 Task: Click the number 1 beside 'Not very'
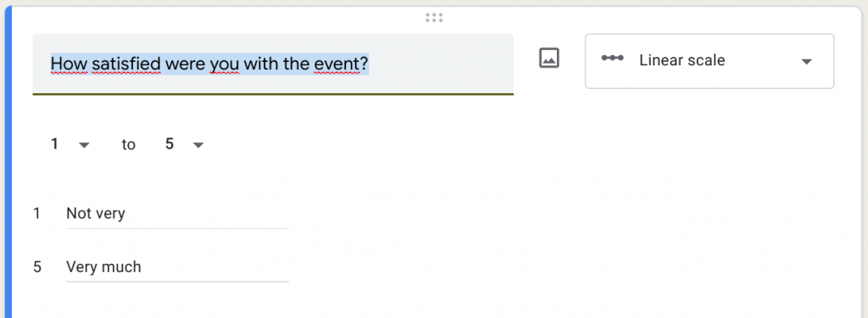[x=36, y=214]
